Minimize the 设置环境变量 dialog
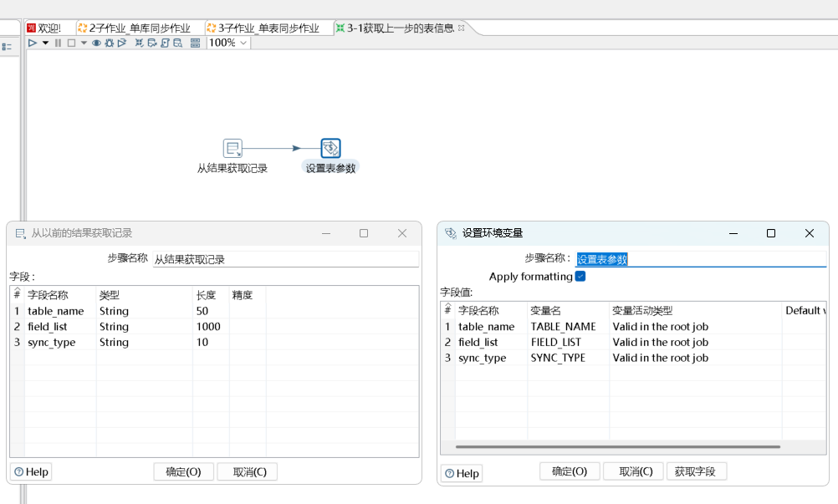Viewport: 838px width, 504px height. pyautogui.click(x=733, y=233)
